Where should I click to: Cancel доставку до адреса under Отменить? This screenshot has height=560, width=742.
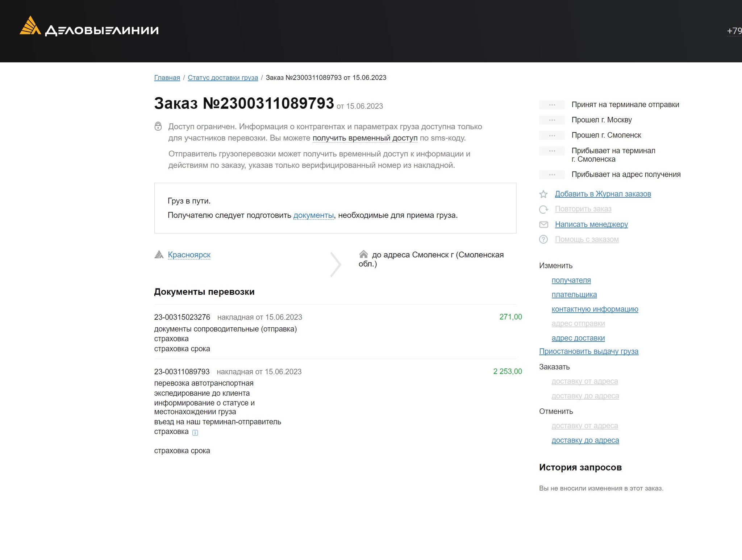585,440
